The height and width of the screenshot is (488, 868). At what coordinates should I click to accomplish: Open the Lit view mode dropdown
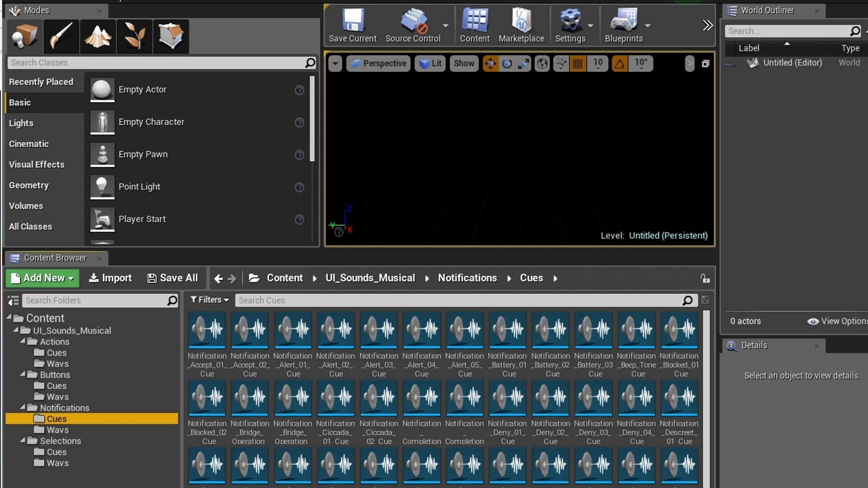(429, 63)
